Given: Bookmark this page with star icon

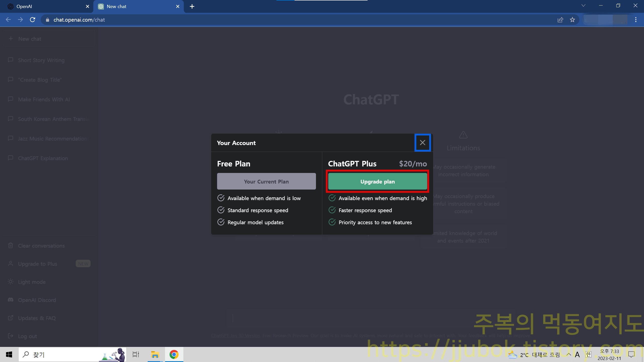Looking at the screenshot, I should click(x=572, y=20).
